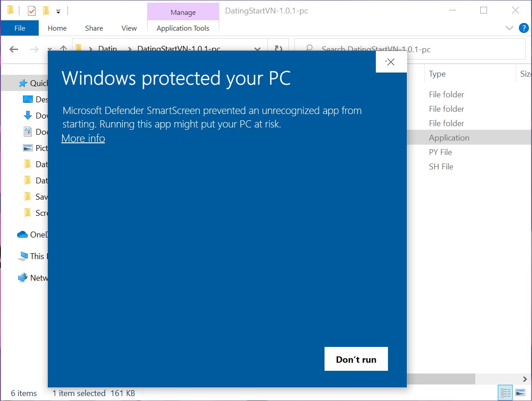The height and width of the screenshot is (401, 532).
Task: Click the Up one level arrow
Action: tap(63, 49)
